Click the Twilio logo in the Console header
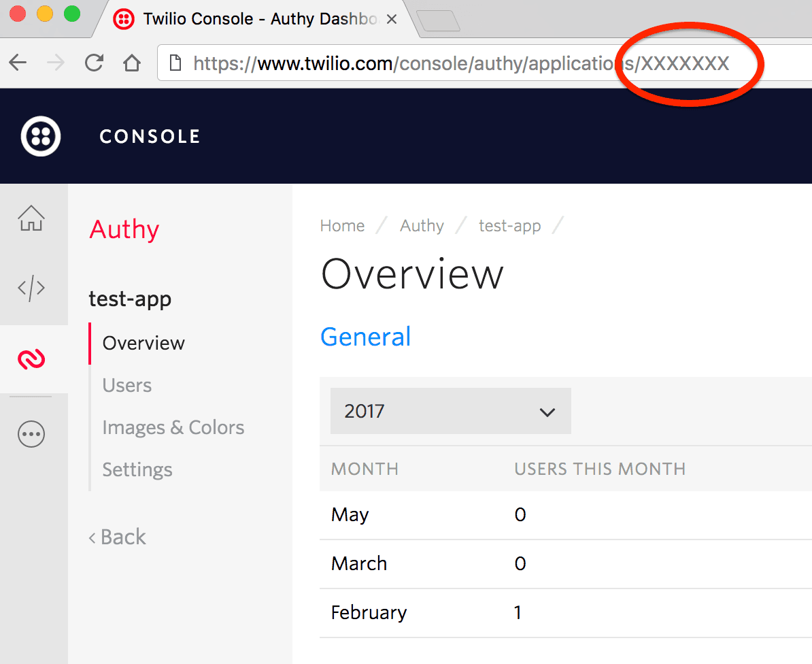The width and height of the screenshot is (812, 664). coord(40,136)
